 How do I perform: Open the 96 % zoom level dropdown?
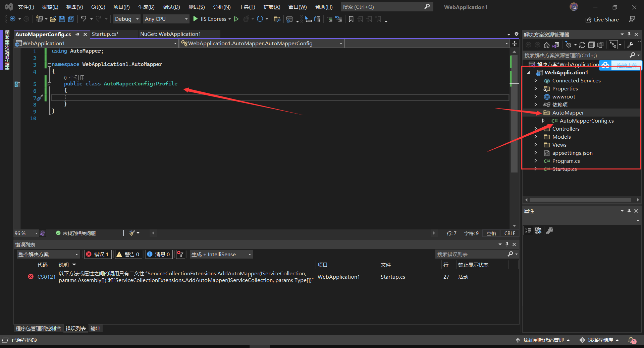click(26, 233)
